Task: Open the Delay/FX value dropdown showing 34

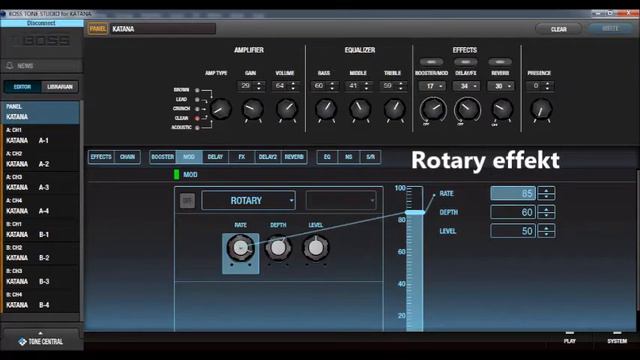Action: point(466,86)
